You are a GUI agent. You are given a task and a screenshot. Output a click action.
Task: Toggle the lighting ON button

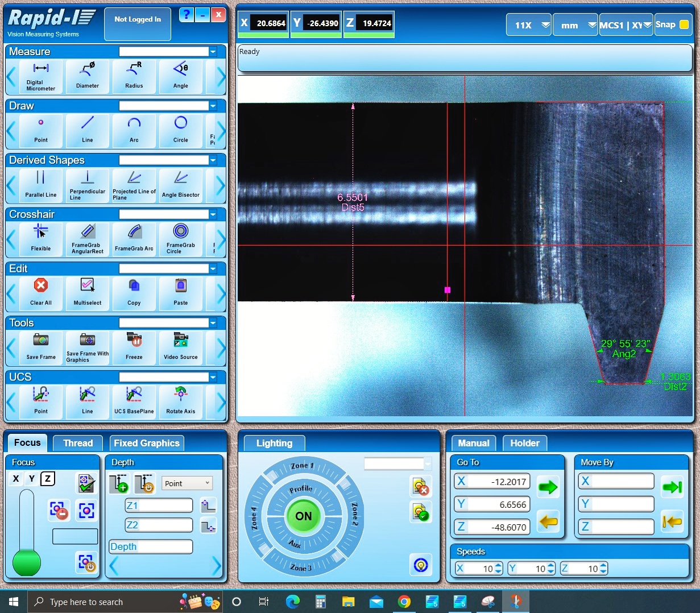303,516
